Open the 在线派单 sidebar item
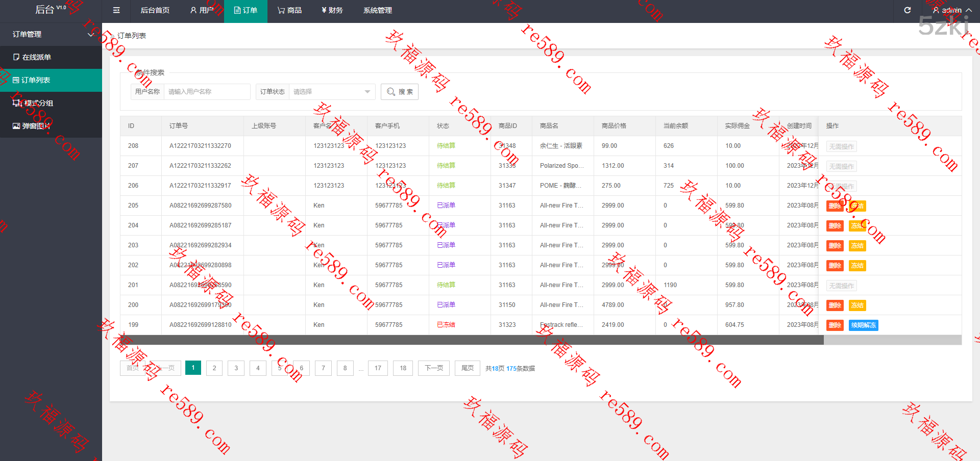 click(36, 57)
